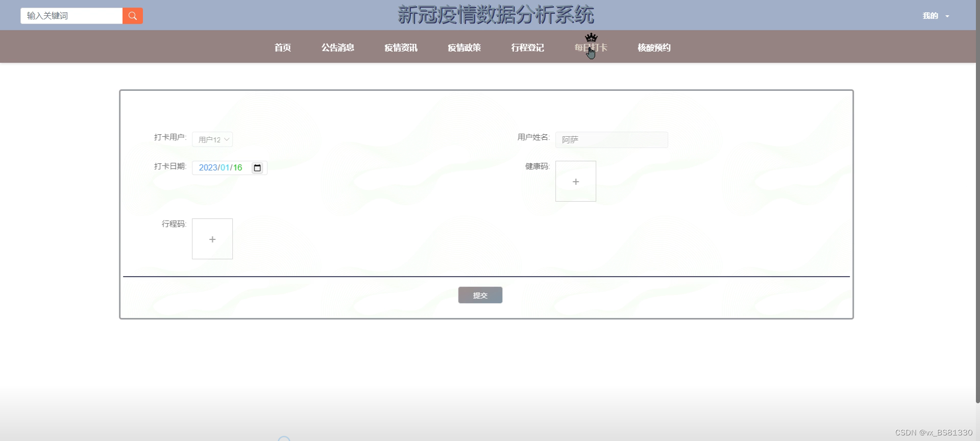
Task: Click the 用户姓名 field containing 阿萨
Action: point(611,140)
